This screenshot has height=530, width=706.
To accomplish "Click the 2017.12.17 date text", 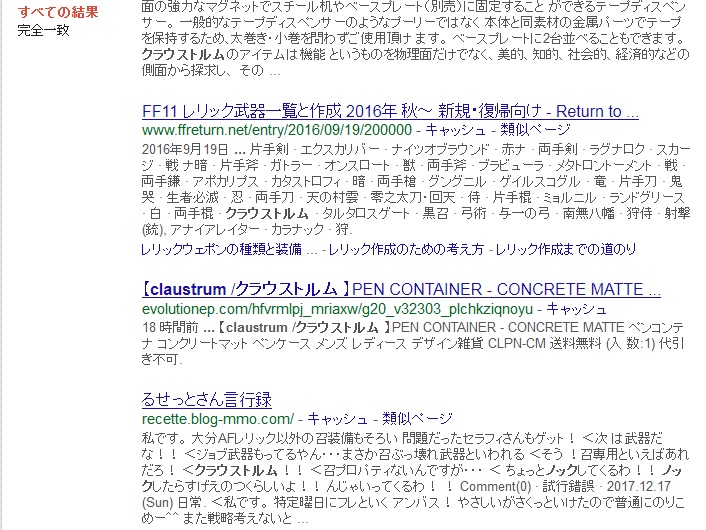I will point(639,486).
